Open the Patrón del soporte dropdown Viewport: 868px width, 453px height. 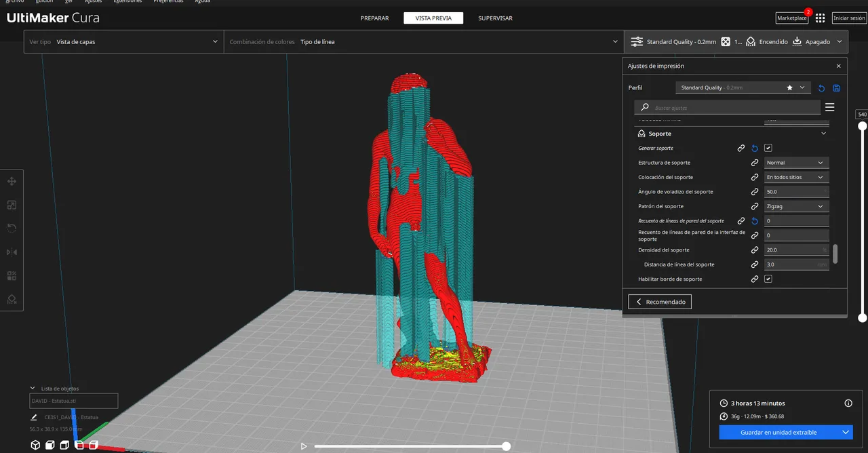point(796,206)
